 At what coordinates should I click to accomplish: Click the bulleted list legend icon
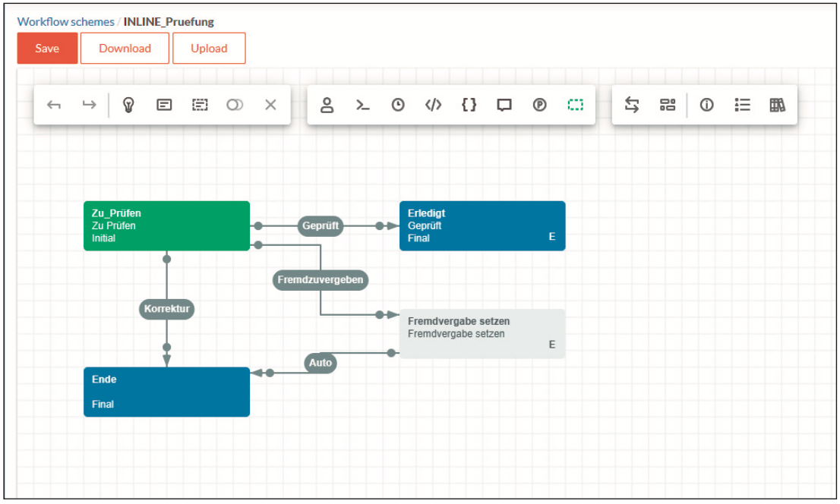click(742, 105)
